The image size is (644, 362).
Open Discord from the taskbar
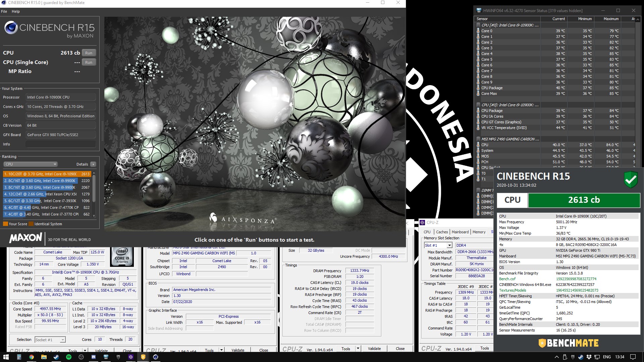point(94,357)
